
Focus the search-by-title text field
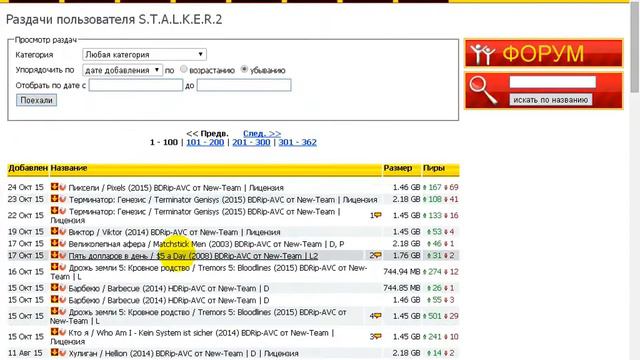coord(552,82)
